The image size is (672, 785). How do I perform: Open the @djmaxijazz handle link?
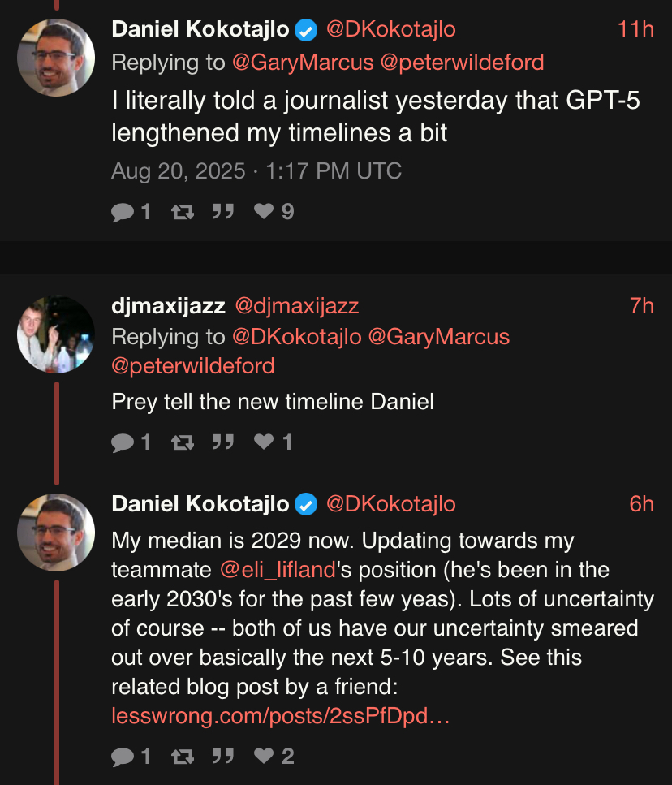coord(296,306)
